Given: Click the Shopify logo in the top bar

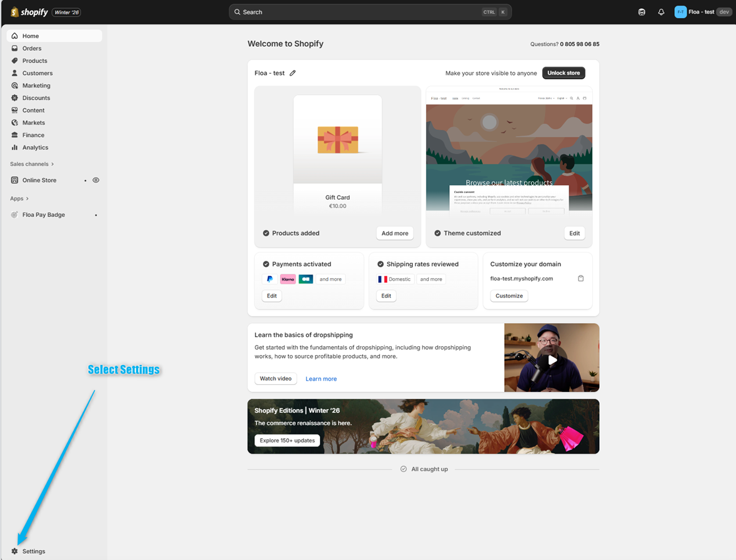Looking at the screenshot, I should (29, 12).
